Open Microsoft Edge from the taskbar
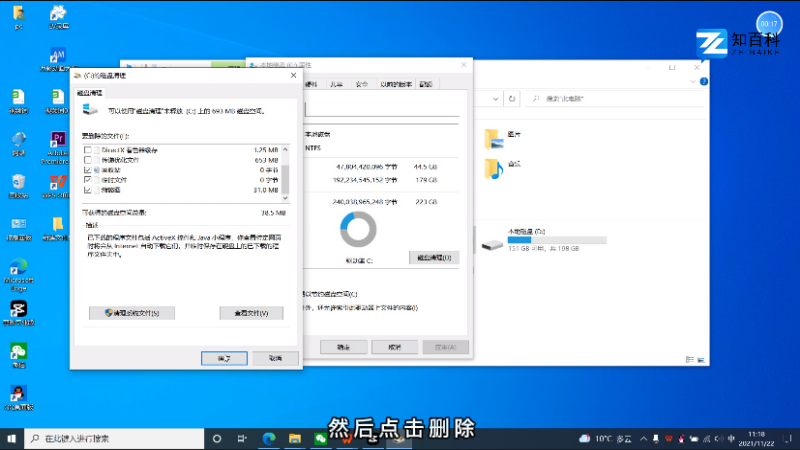 coord(269,438)
